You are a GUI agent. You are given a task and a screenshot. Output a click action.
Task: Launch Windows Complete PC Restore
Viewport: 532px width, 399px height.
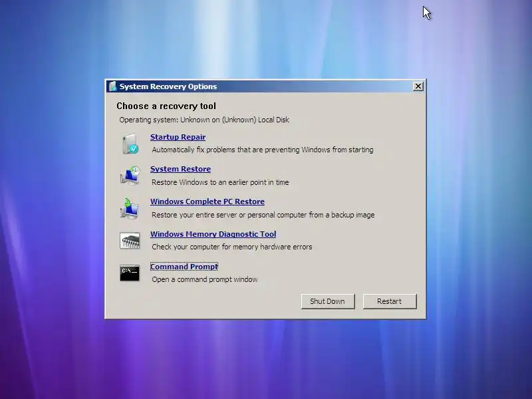(207, 201)
